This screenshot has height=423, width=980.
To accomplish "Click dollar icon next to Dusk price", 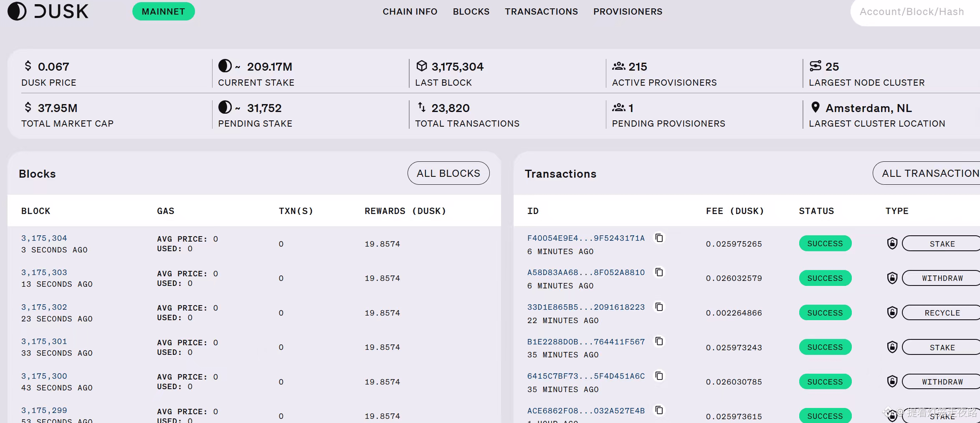I will [x=28, y=66].
